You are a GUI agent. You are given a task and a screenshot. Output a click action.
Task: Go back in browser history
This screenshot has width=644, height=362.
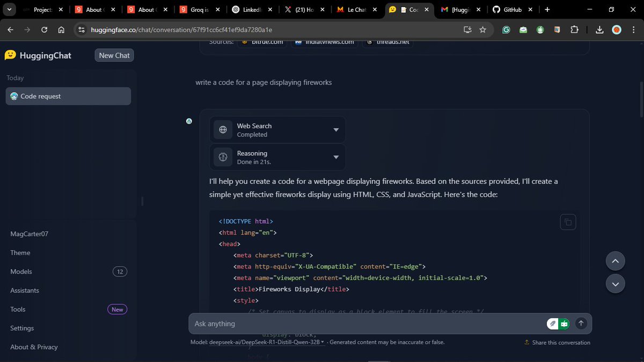(10, 30)
